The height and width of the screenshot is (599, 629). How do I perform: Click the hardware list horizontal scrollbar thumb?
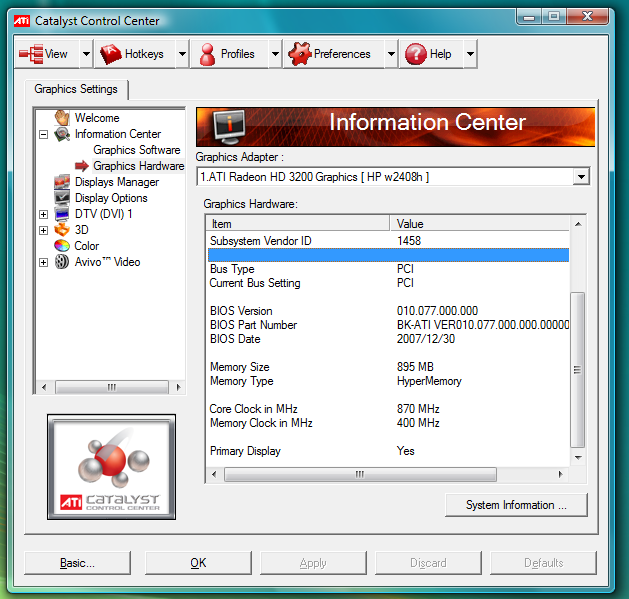(360, 474)
